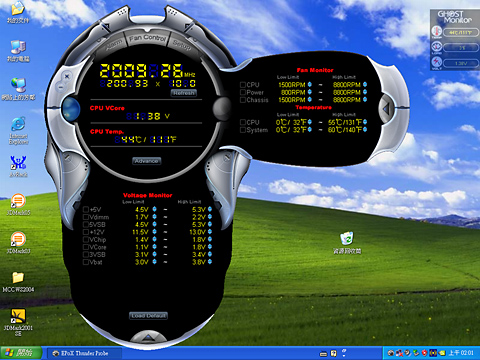Enable the CPU fan monitor checkbox

[x=243, y=85]
